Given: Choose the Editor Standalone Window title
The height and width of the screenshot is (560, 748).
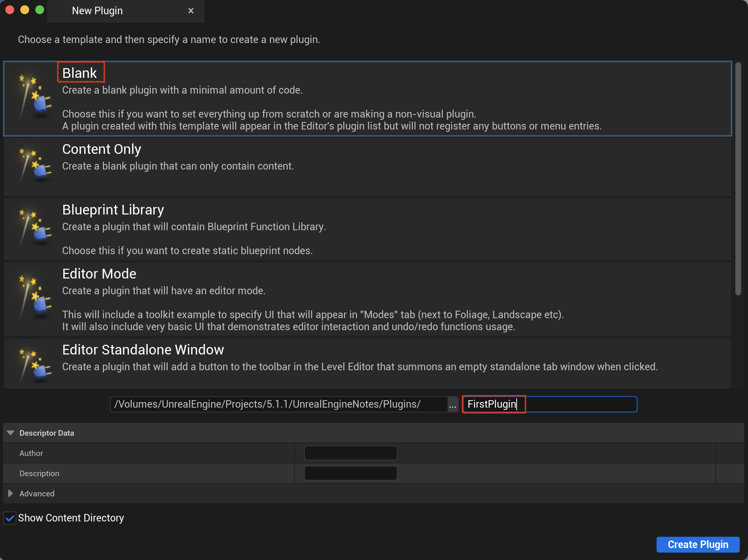Looking at the screenshot, I should tap(143, 350).
